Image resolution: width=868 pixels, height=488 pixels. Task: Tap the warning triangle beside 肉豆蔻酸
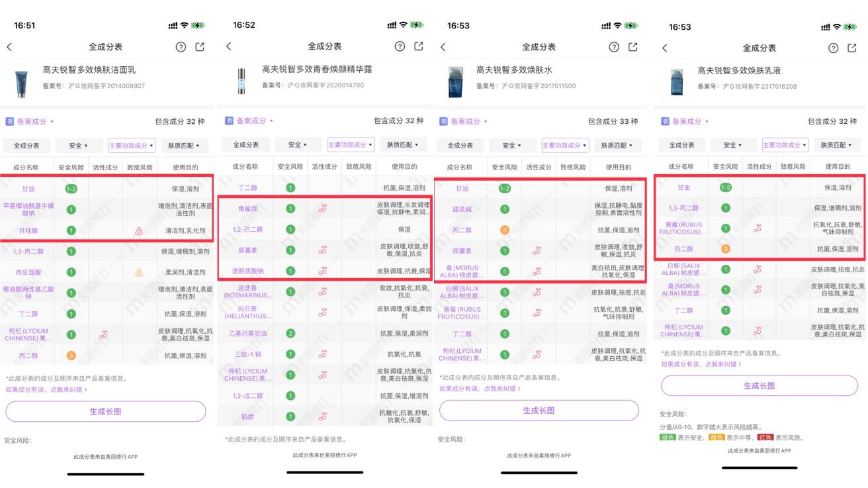click(138, 273)
